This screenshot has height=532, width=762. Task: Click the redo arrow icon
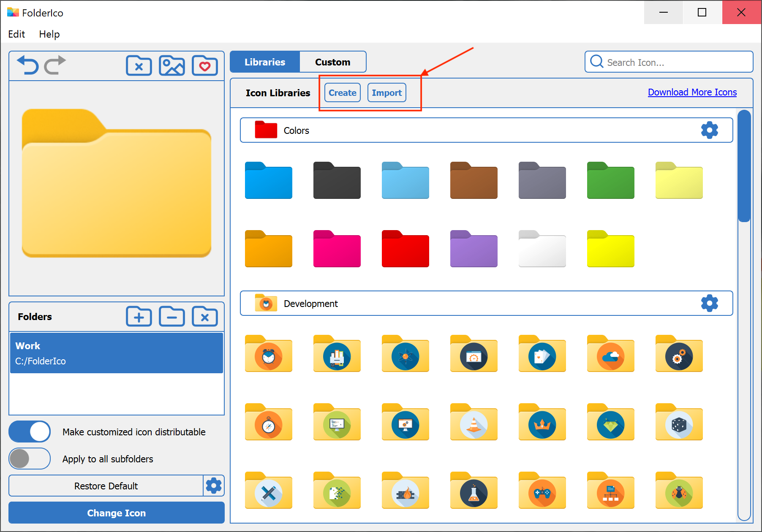pos(55,65)
